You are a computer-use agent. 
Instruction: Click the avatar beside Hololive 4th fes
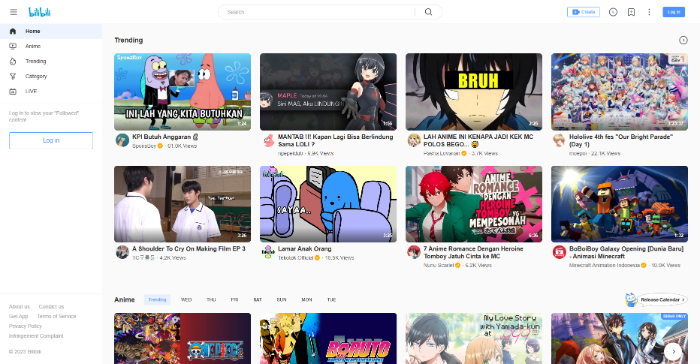(559, 140)
